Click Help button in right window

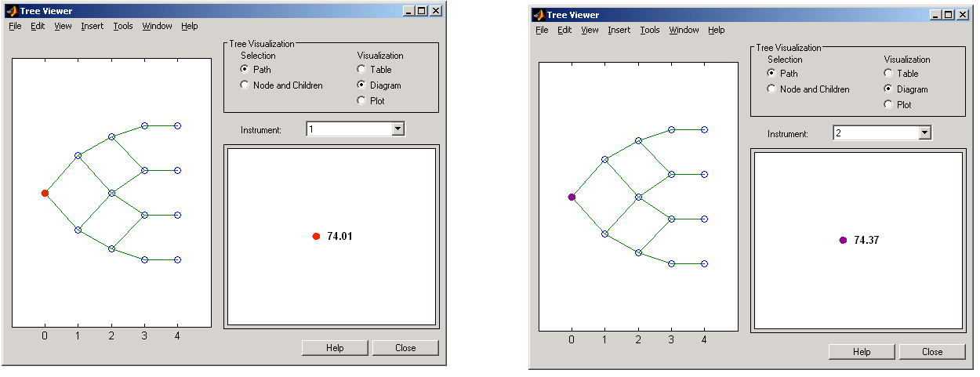click(x=862, y=352)
